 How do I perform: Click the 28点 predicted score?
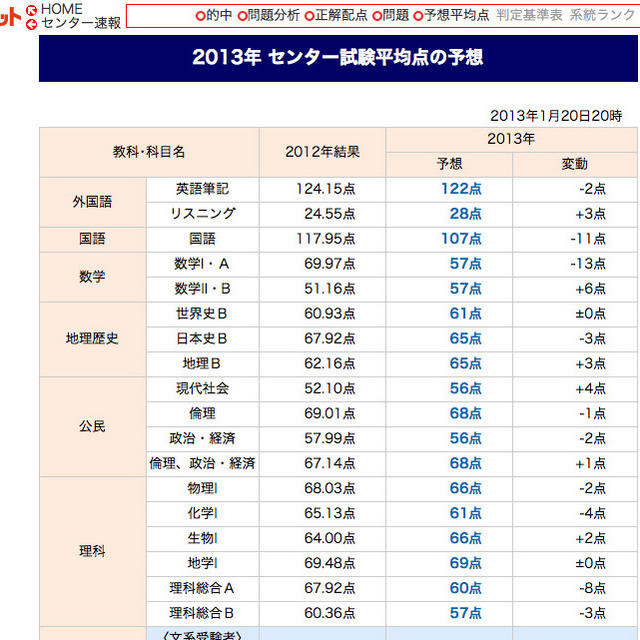point(466,214)
